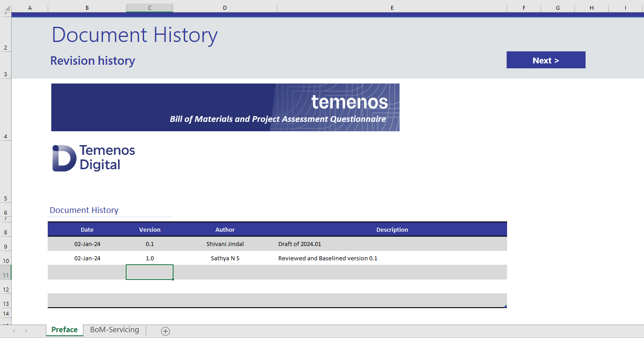The image size is (644, 338).
Task: Select row 11 header
Action: pos(5,272)
